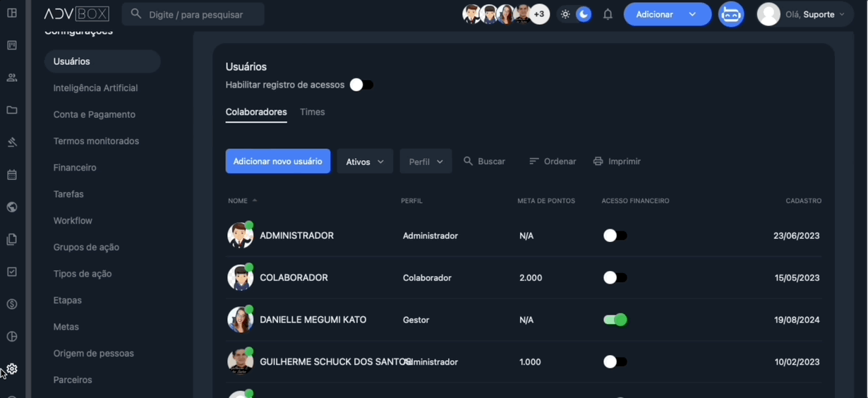Open Metas settings
The height and width of the screenshot is (398, 868).
pos(66,327)
